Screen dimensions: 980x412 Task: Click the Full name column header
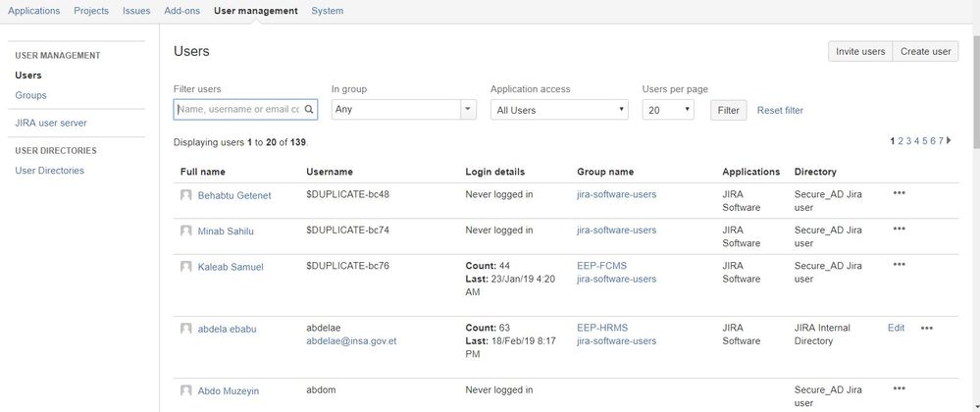(x=202, y=172)
